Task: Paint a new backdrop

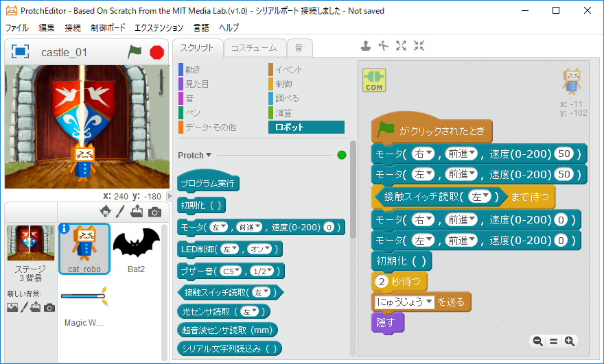Action: click(24, 307)
